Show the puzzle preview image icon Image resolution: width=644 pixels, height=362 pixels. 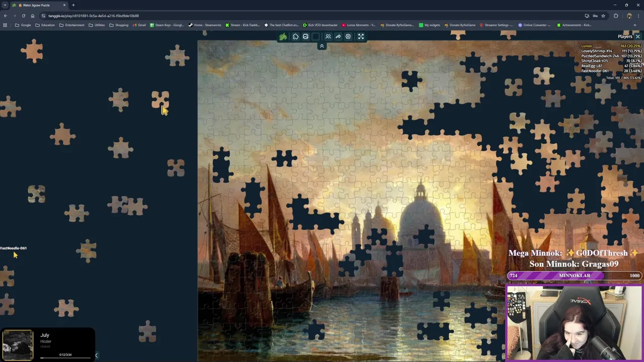pyautogui.click(x=305, y=37)
